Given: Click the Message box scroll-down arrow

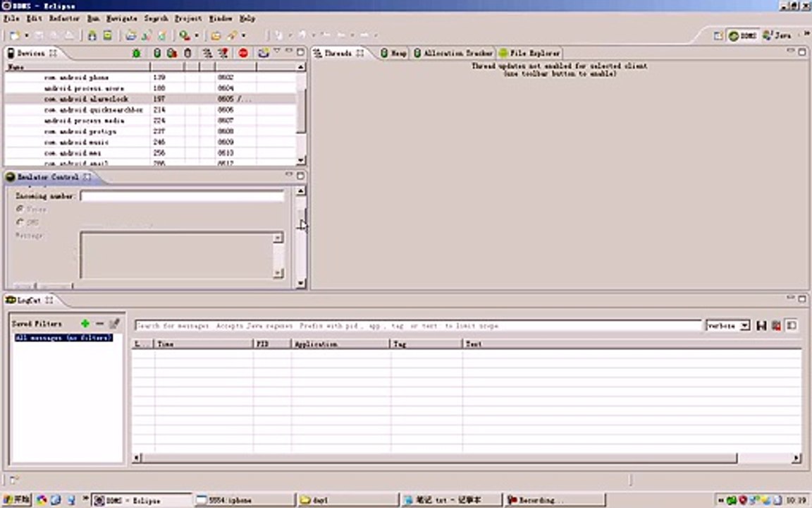Looking at the screenshot, I should pyautogui.click(x=278, y=272).
